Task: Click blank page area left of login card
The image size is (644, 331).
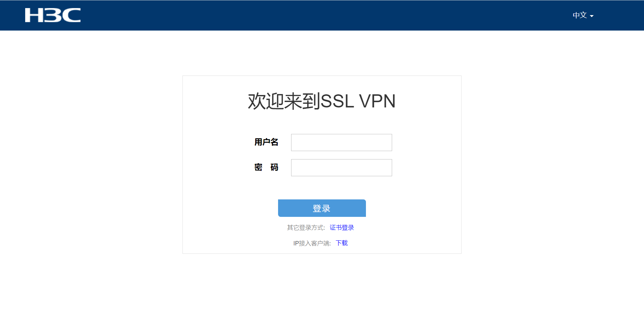Action: (91, 164)
